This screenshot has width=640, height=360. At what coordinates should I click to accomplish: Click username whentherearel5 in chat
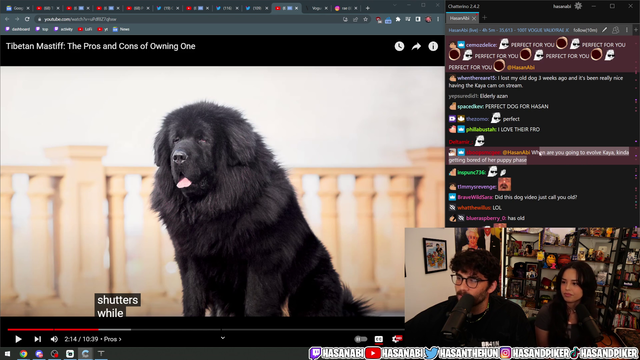pyautogui.click(x=477, y=78)
